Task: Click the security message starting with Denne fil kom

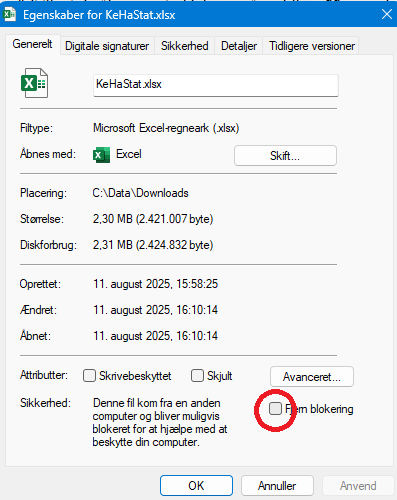Action: pyautogui.click(x=160, y=423)
